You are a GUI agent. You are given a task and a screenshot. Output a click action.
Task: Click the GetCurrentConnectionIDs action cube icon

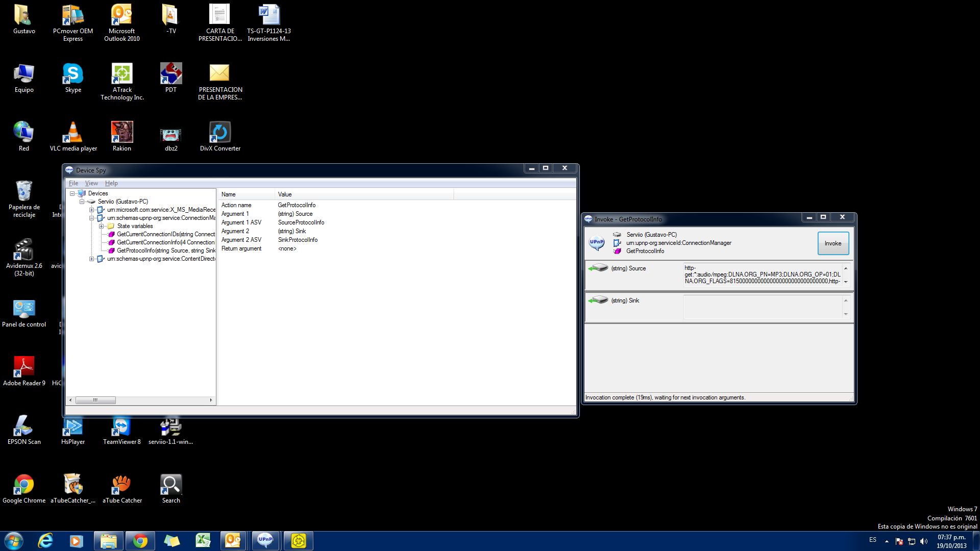pyautogui.click(x=112, y=234)
